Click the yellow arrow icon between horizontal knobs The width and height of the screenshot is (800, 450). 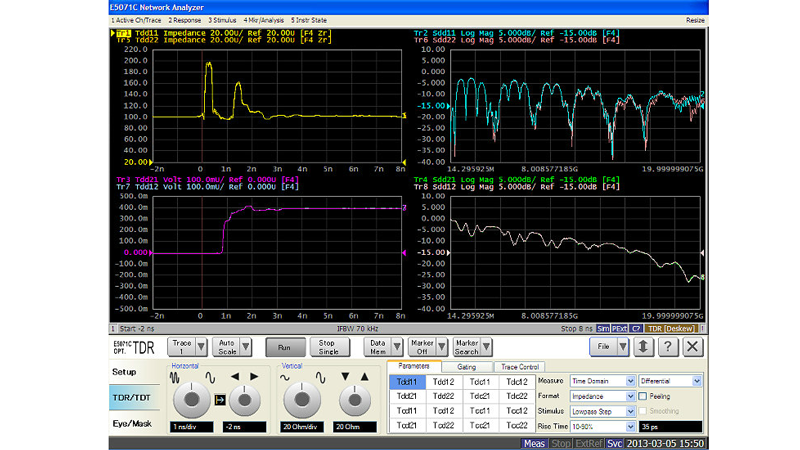coord(218,402)
